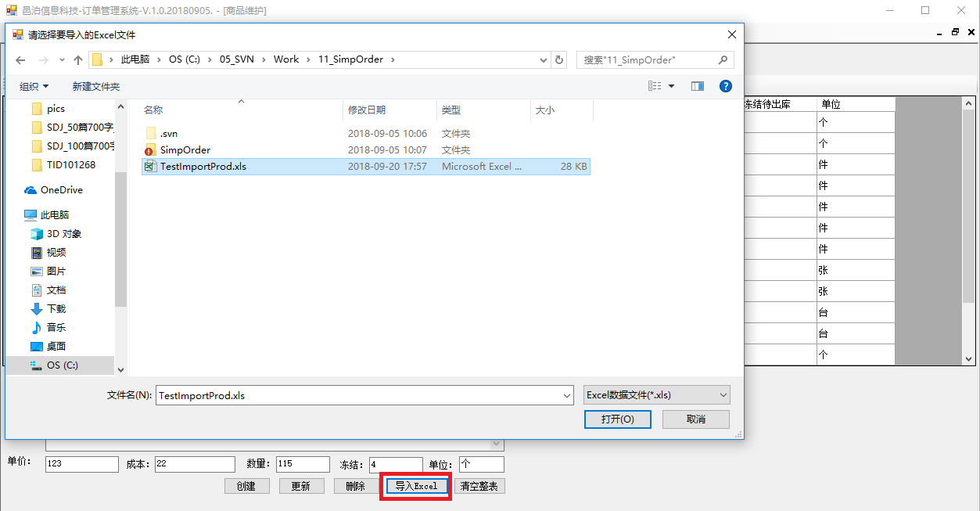Open 视频 folder in the sidebar
Viewport: 980px width, 511px height.
pos(56,252)
